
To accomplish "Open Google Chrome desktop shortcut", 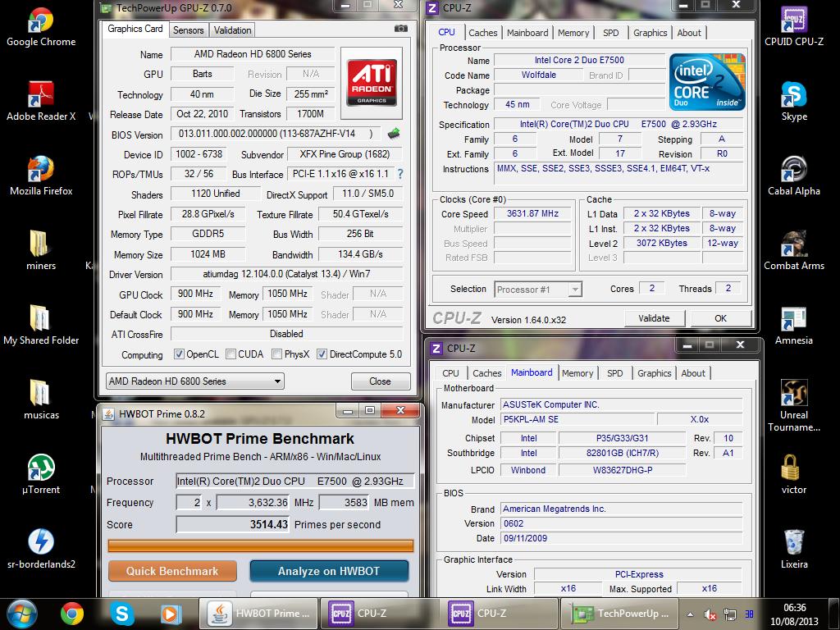I will 41,27.
